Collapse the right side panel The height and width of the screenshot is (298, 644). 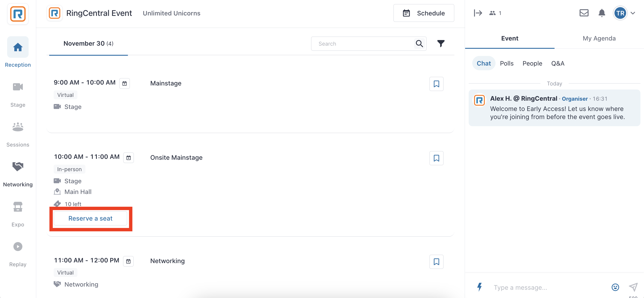(x=478, y=13)
